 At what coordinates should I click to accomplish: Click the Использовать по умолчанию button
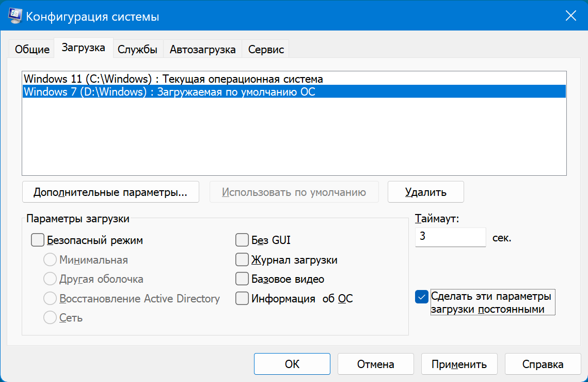pos(294,192)
